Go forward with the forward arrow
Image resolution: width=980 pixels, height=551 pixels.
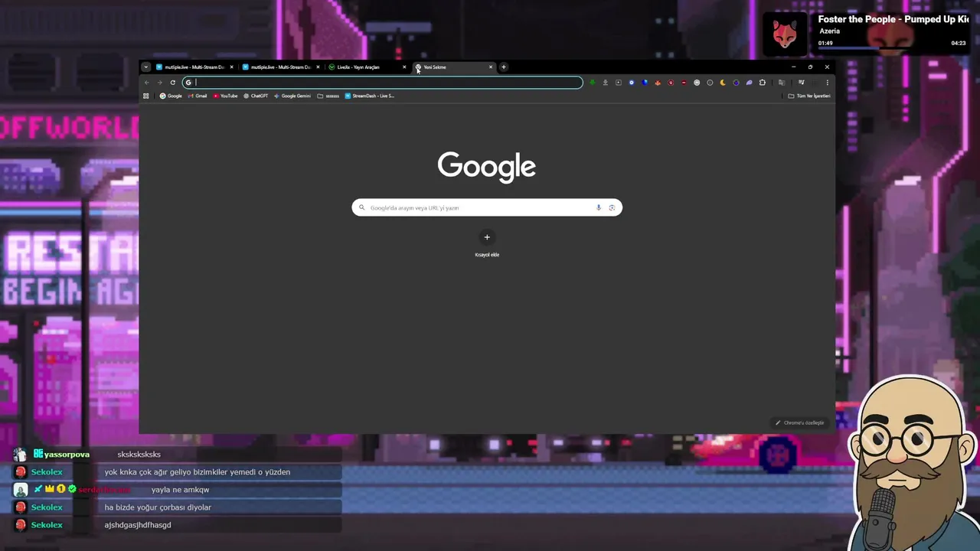pyautogui.click(x=159, y=83)
